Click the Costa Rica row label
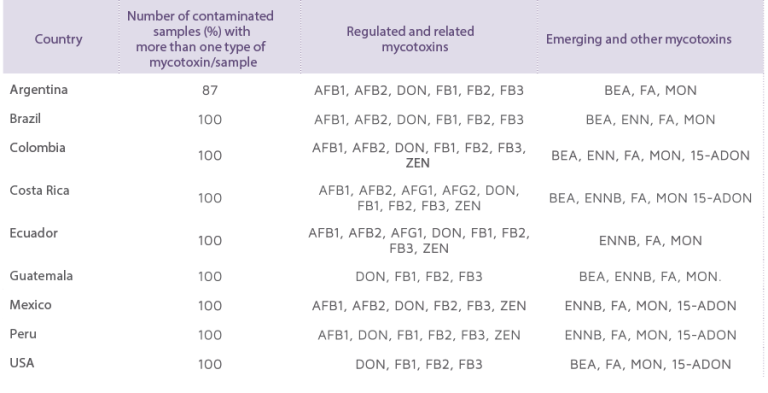 click(x=40, y=190)
